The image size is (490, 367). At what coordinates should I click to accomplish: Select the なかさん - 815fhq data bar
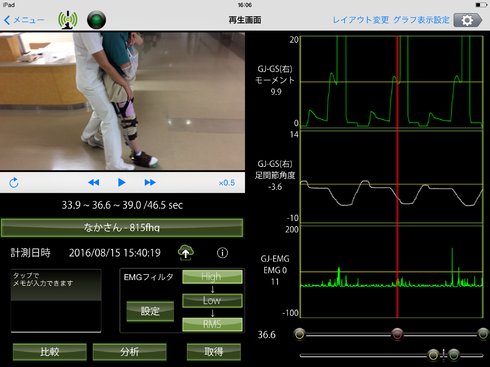pyautogui.click(x=122, y=228)
